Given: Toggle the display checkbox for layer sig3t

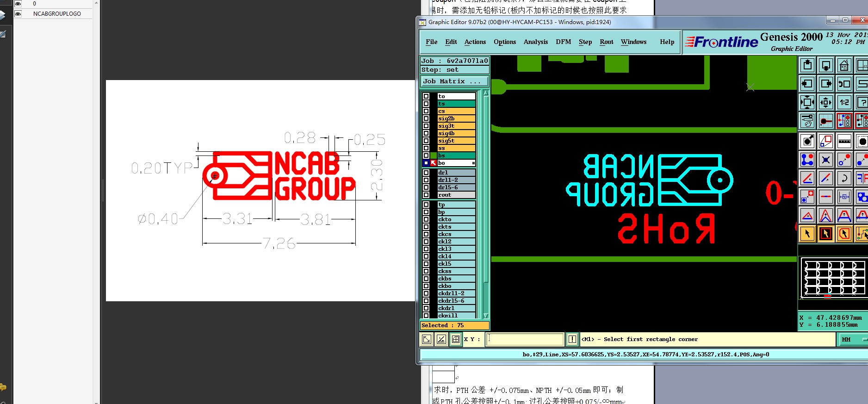Looking at the screenshot, I should coord(426,126).
